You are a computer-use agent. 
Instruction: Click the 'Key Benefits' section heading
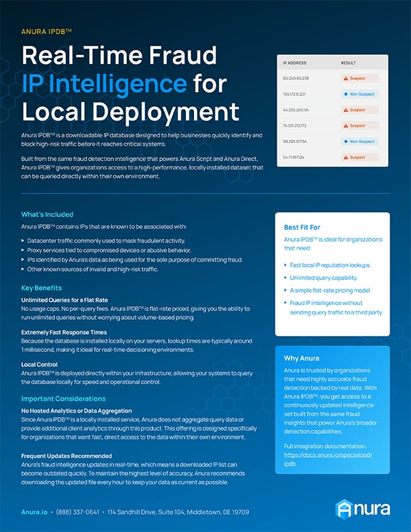42,287
